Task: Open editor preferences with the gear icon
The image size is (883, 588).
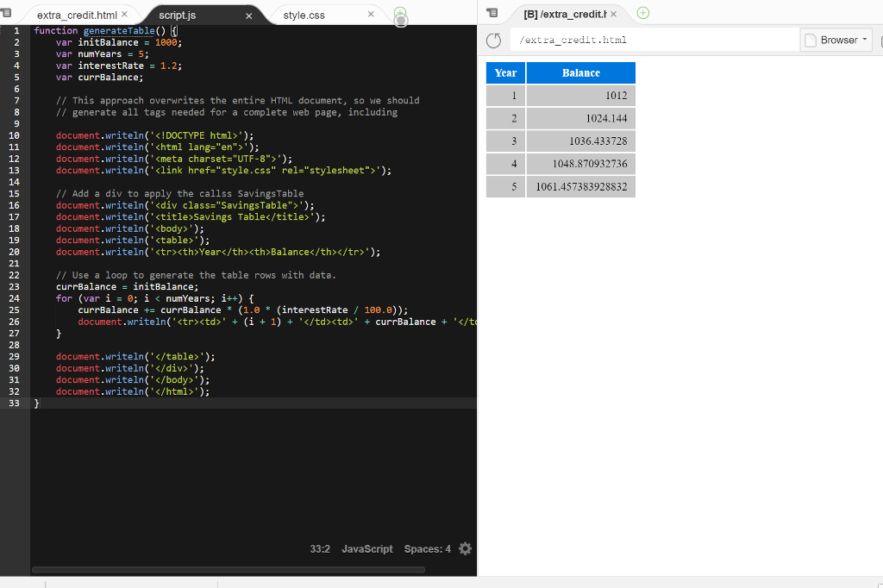Action: click(465, 548)
